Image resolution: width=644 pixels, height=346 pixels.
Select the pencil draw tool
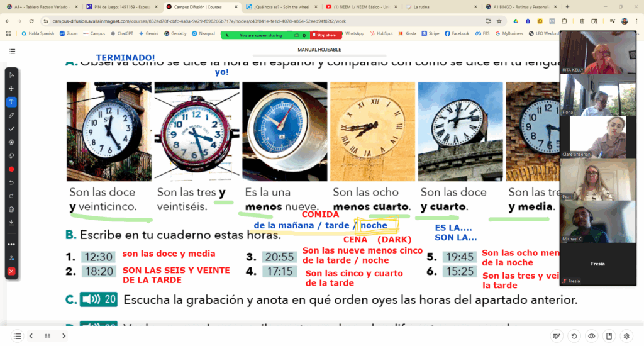pyautogui.click(x=11, y=116)
